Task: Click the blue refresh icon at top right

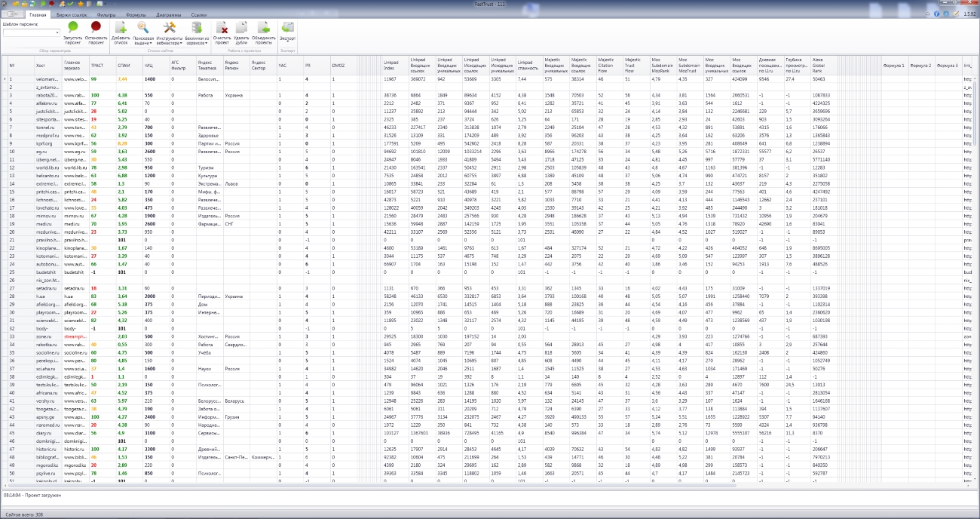Action: pos(945,14)
